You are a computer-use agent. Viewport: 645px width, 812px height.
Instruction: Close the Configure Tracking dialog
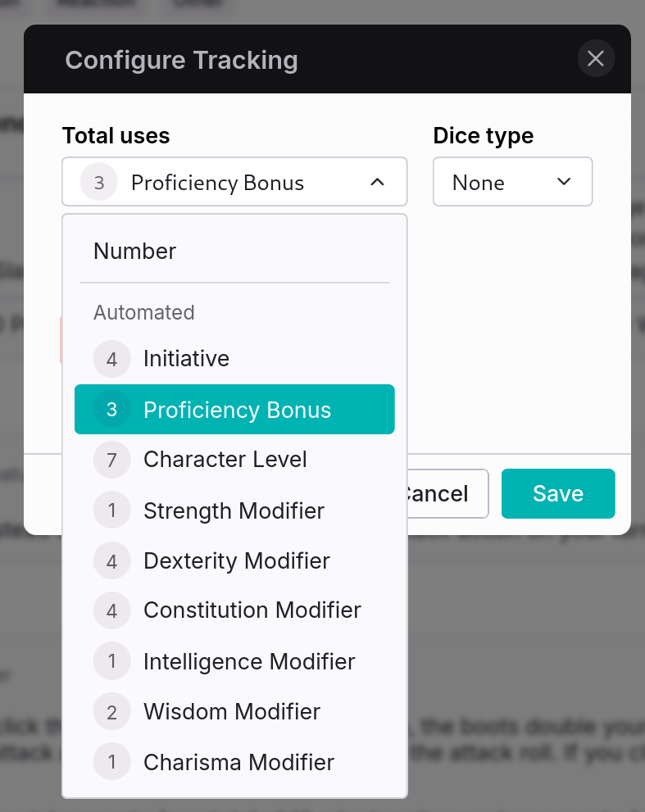(596, 59)
